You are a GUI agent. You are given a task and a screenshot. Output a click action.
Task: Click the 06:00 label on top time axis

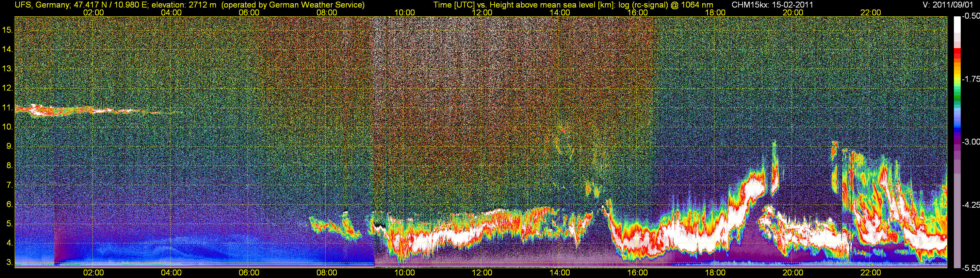(249, 12)
